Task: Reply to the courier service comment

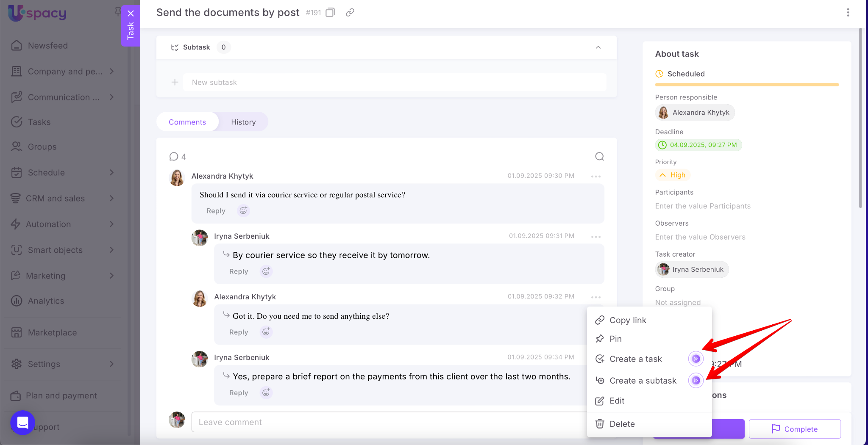Action: [238, 271]
